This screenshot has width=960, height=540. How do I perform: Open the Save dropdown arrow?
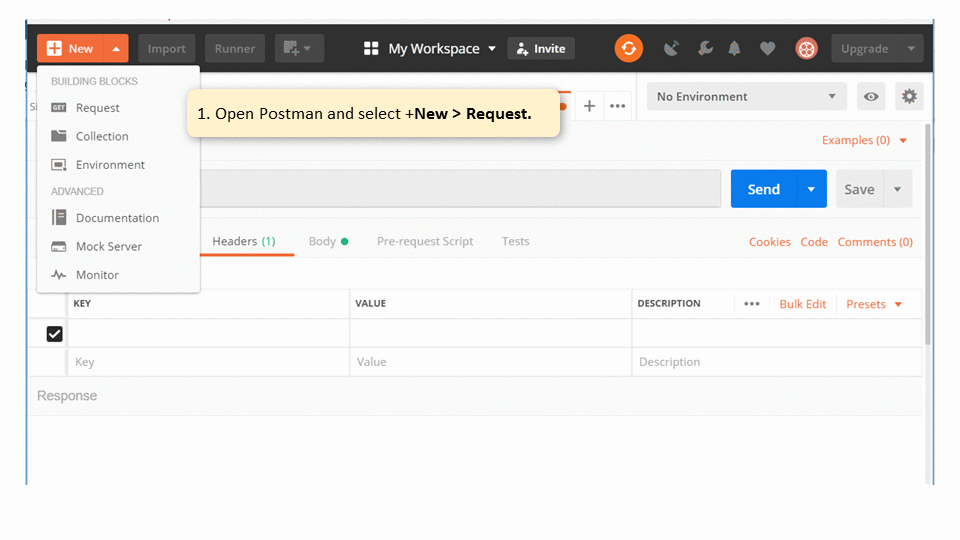click(898, 189)
